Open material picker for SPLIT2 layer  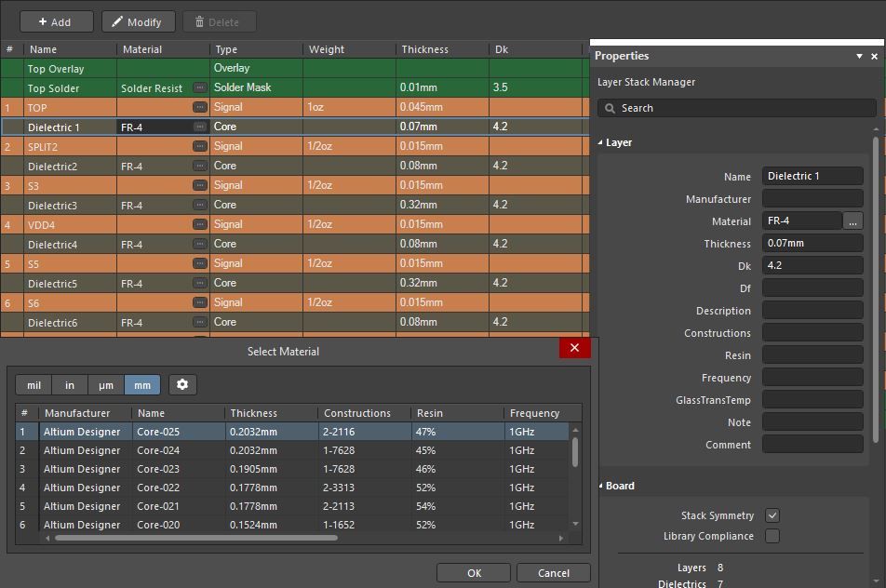point(200,146)
